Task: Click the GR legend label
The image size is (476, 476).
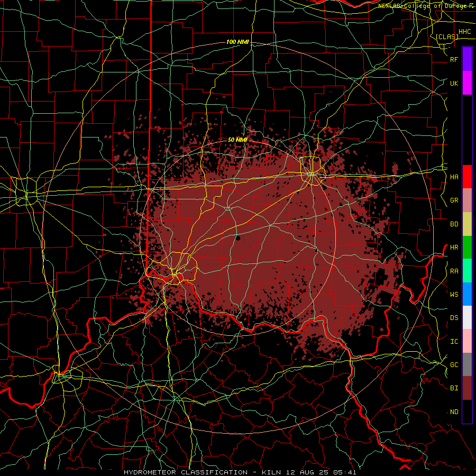Action: (x=454, y=200)
